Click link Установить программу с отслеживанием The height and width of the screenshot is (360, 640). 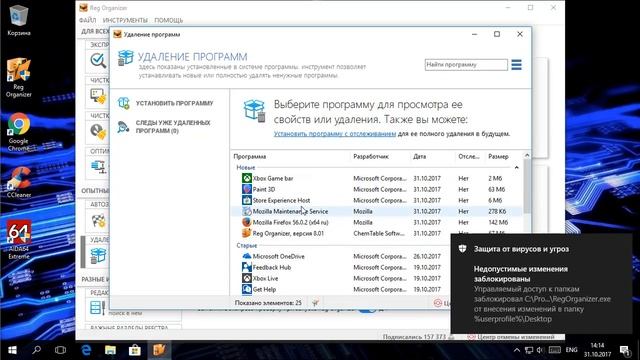[335, 133]
